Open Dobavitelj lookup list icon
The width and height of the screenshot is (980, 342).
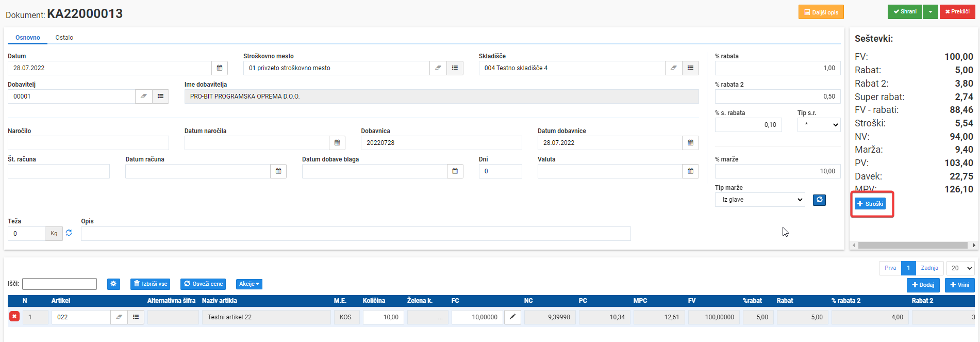(x=160, y=96)
